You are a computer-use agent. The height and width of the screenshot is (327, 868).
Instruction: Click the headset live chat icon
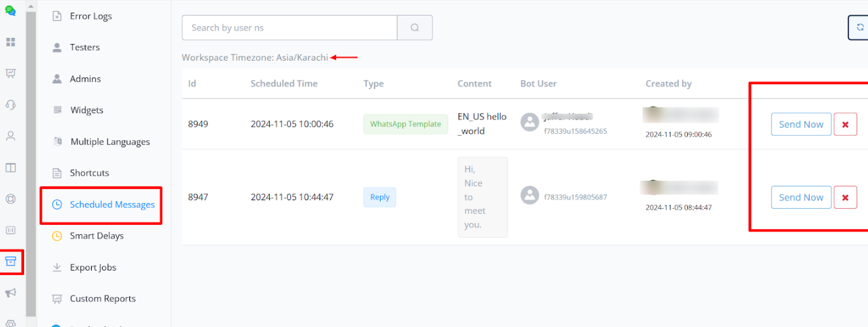[x=11, y=105]
